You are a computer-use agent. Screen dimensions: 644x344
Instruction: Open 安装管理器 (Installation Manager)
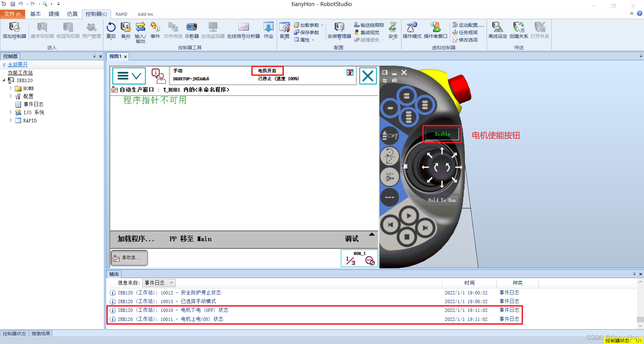[339, 30]
